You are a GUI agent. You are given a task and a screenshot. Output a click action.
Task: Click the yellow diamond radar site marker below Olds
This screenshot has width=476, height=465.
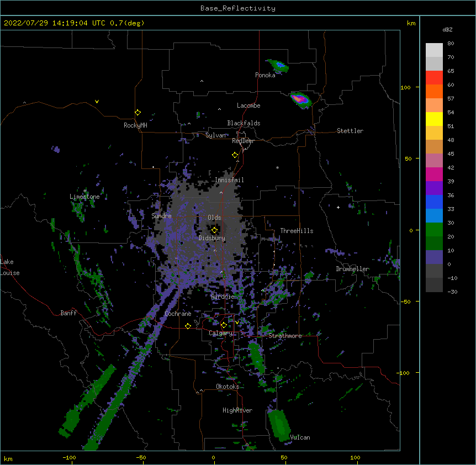click(214, 230)
